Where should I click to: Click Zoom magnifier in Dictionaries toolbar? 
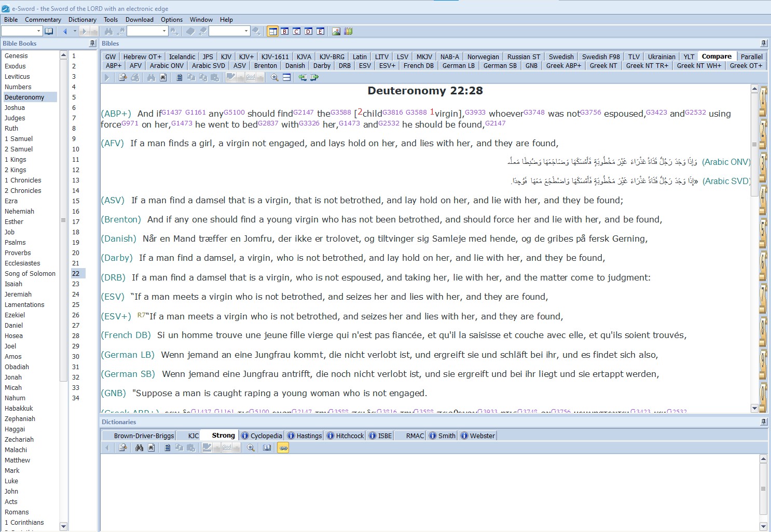pyautogui.click(x=251, y=447)
